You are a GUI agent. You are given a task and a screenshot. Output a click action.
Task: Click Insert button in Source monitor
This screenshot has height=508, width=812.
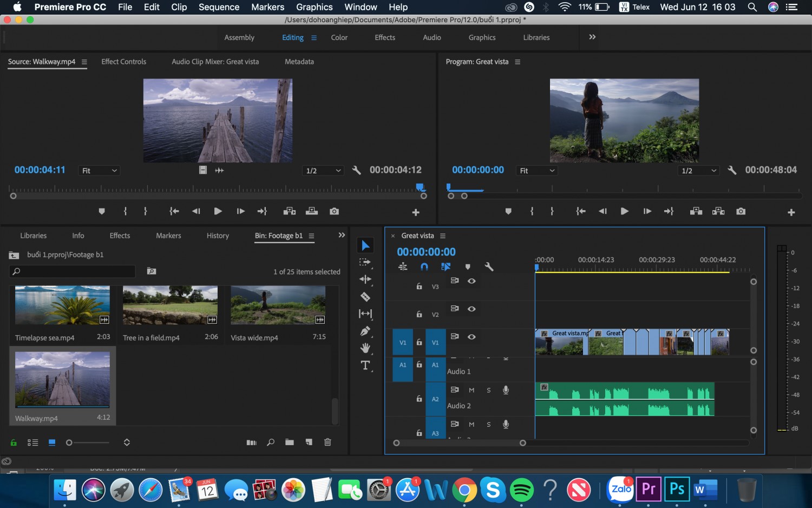click(290, 211)
